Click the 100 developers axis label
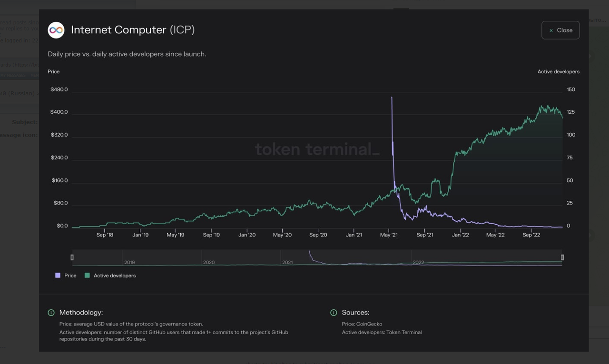 tap(571, 135)
